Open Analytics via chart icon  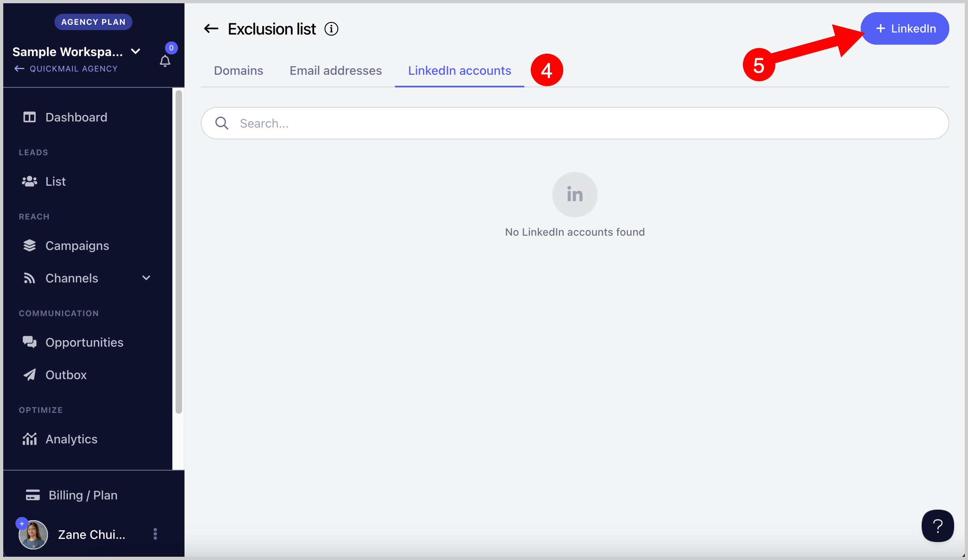(x=29, y=439)
